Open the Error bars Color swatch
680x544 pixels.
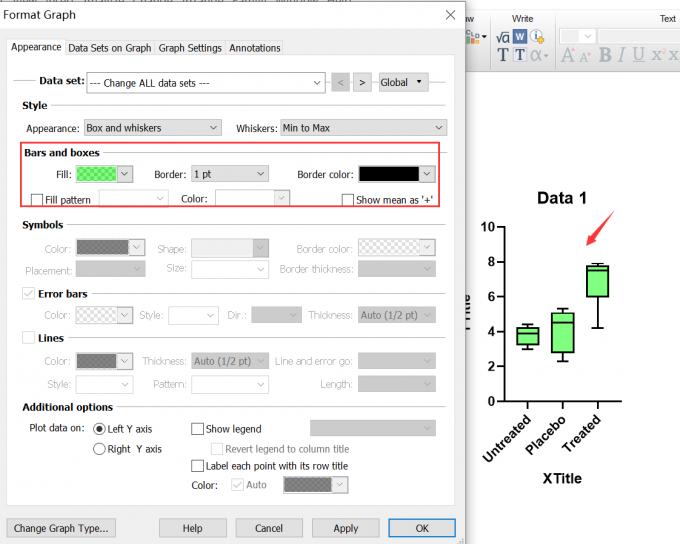click(104, 315)
